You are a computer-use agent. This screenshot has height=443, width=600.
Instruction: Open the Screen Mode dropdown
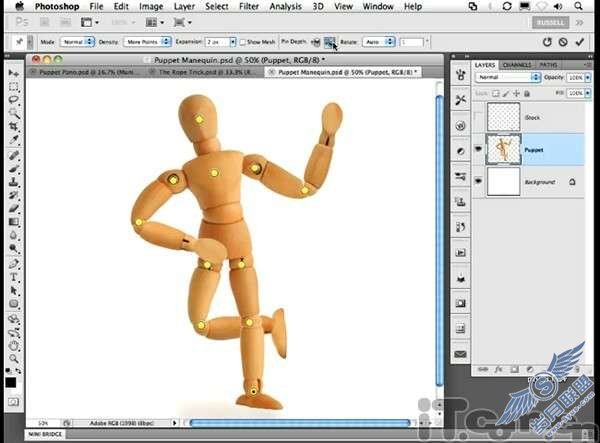182,23
